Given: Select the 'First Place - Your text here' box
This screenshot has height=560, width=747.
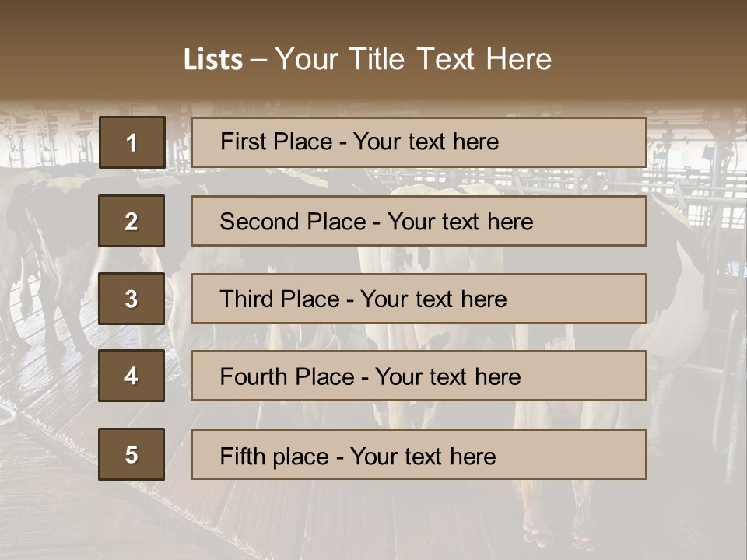Looking at the screenshot, I should pos(419,142).
